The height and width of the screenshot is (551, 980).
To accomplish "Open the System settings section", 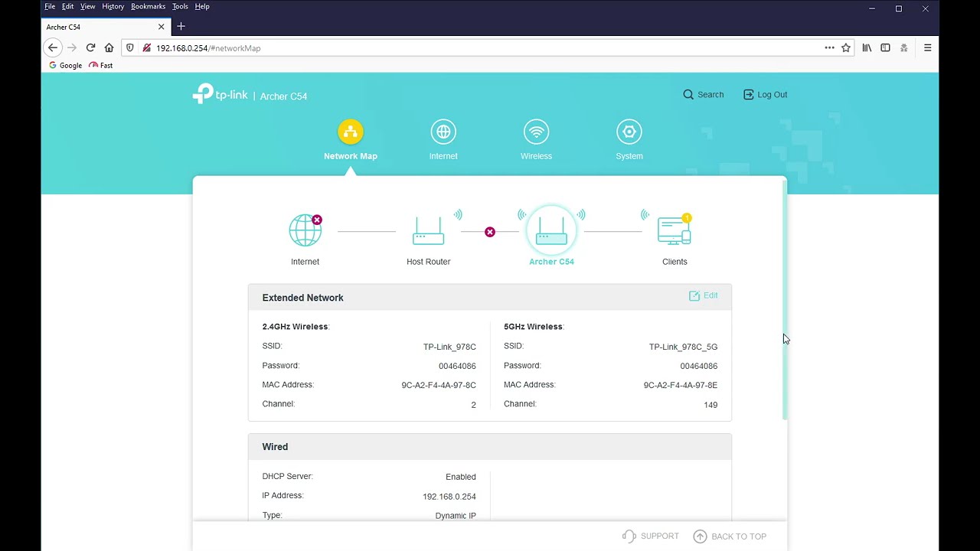I will click(x=629, y=140).
